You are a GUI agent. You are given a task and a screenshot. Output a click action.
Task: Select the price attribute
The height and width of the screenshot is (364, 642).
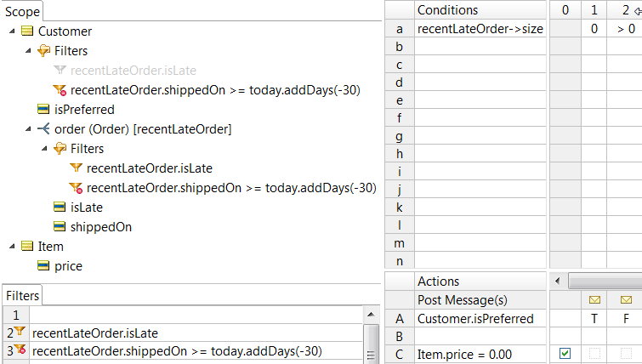[x=68, y=266]
